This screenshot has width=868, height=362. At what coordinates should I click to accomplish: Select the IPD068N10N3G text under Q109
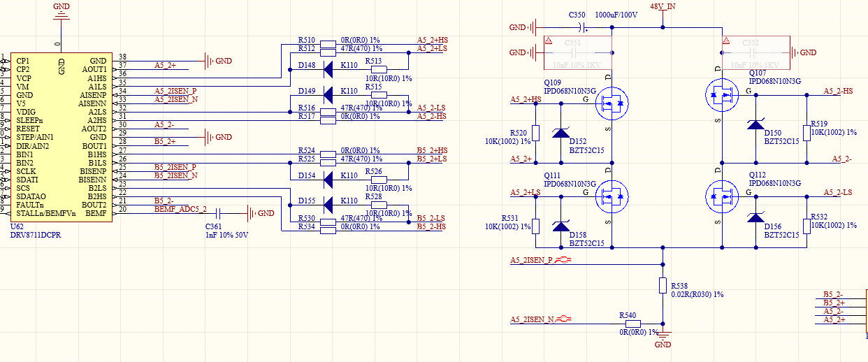point(570,91)
